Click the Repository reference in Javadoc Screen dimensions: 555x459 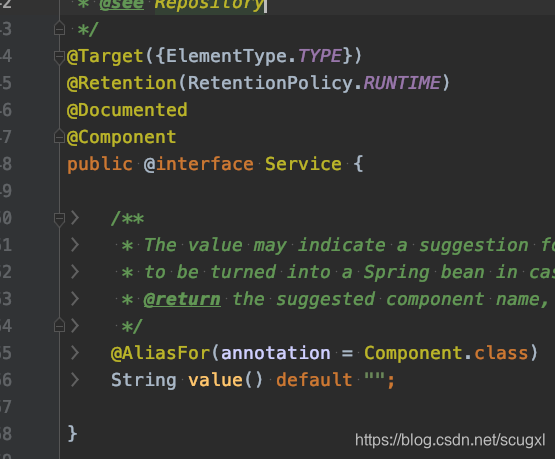pyautogui.click(x=210, y=5)
